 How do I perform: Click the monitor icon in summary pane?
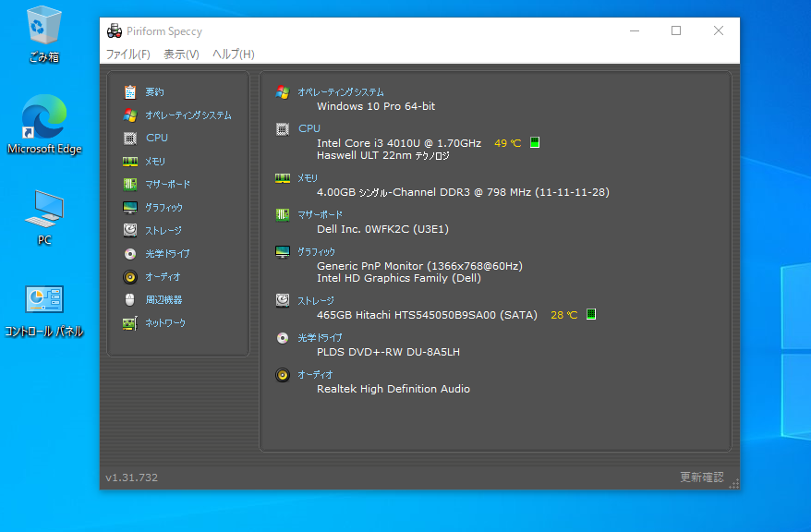point(283,252)
